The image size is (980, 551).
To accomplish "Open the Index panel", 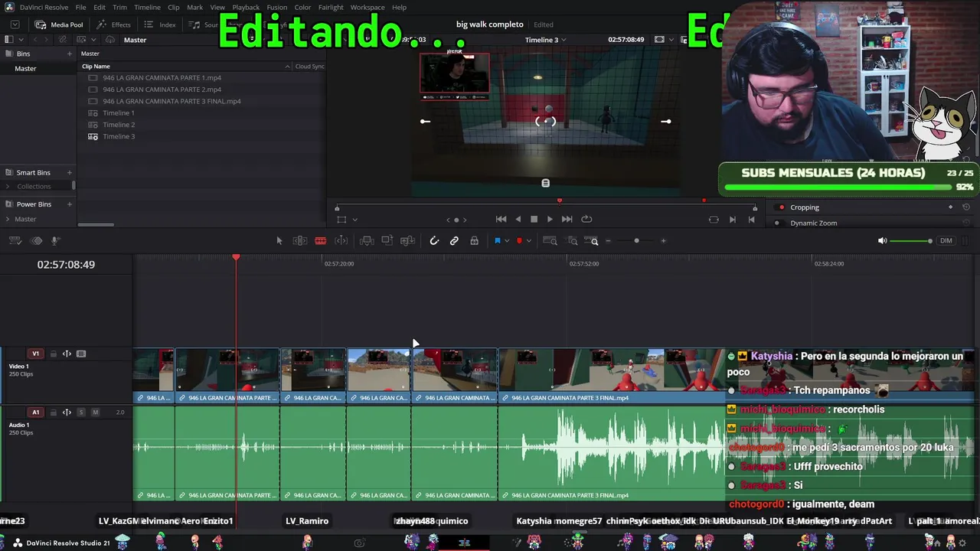I will 160,24.
